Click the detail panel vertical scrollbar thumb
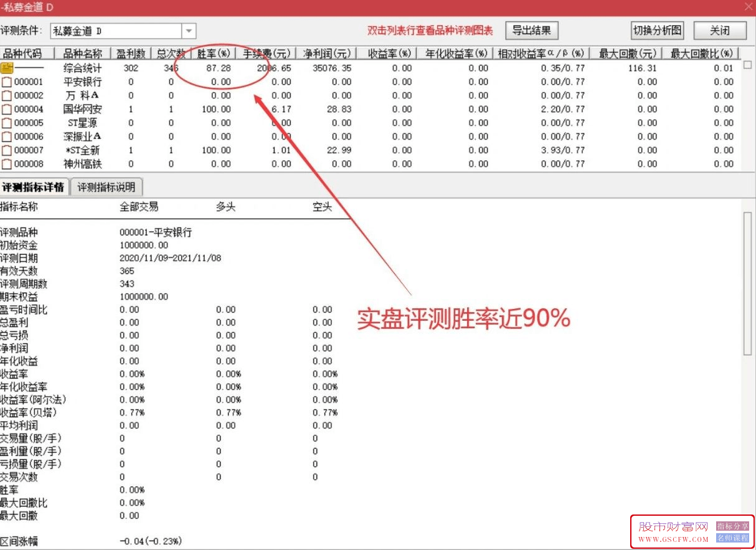756x550 pixels. click(748, 283)
